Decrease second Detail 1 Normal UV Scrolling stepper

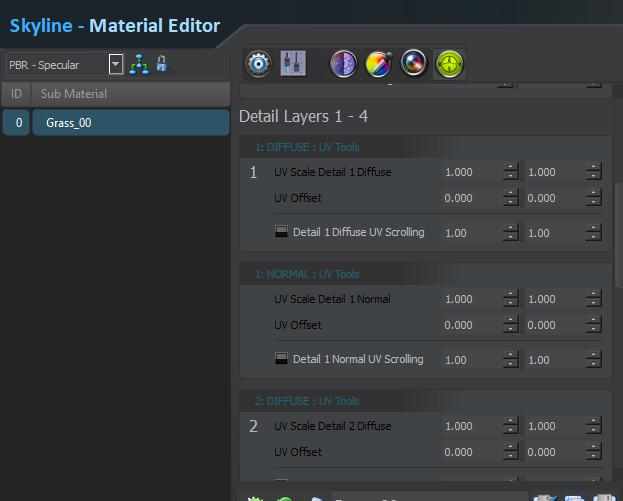pos(594,364)
